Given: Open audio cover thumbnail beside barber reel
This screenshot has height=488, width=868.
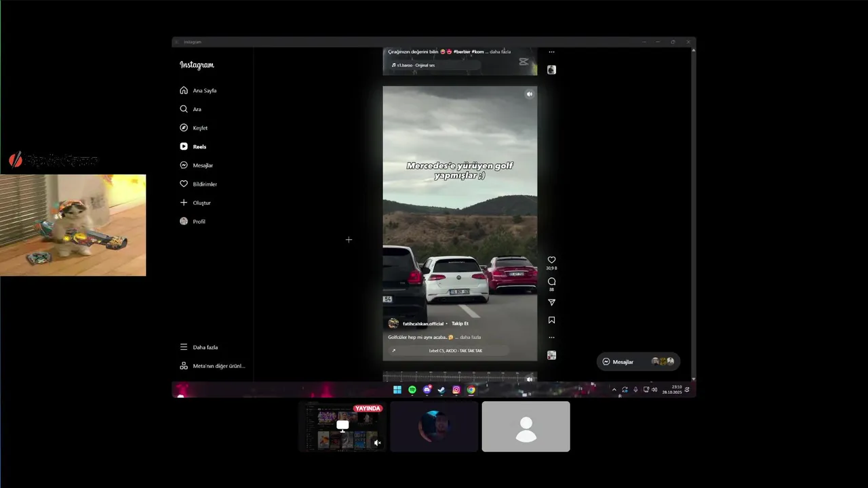Looking at the screenshot, I should coord(551,70).
